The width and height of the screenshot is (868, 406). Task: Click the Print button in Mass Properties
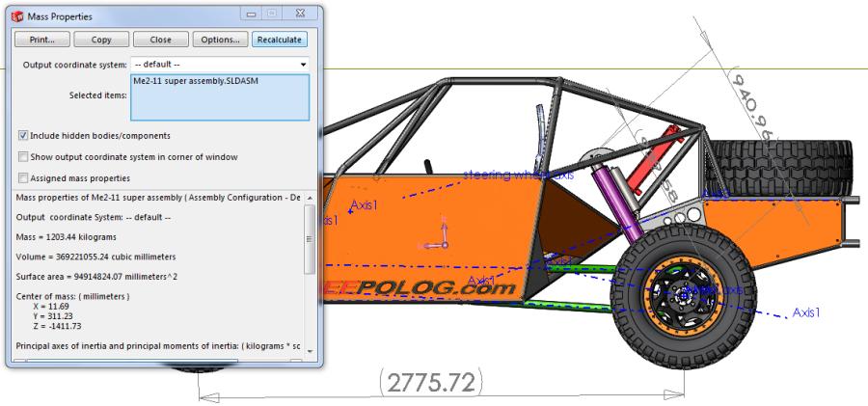tap(41, 40)
